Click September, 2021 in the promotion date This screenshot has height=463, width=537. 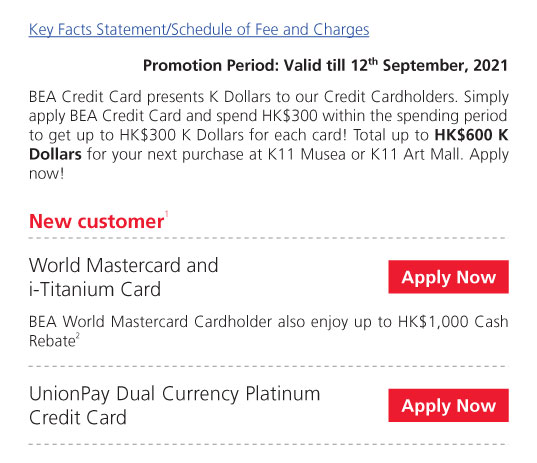click(x=445, y=65)
